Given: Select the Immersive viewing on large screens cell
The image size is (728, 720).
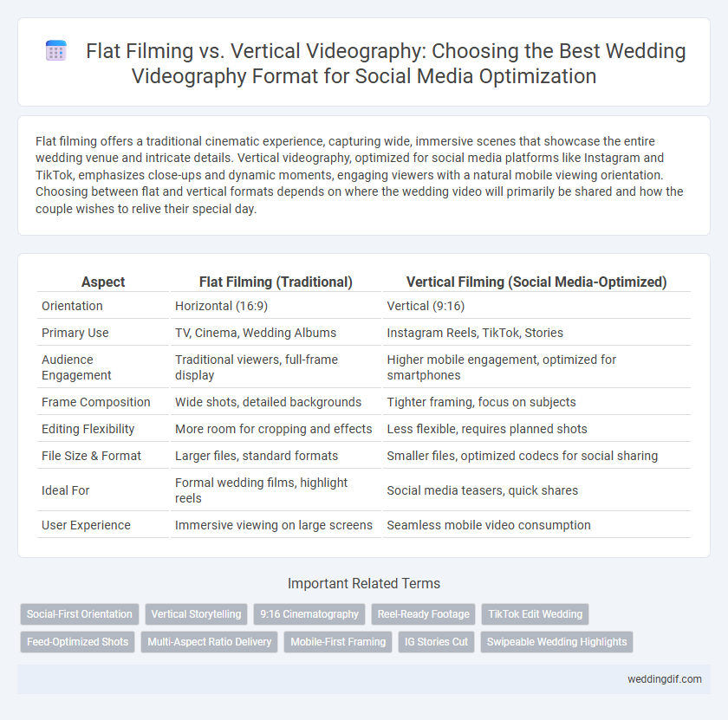Looking at the screenshot, I should pyautogui.click(x=276, y=525).
